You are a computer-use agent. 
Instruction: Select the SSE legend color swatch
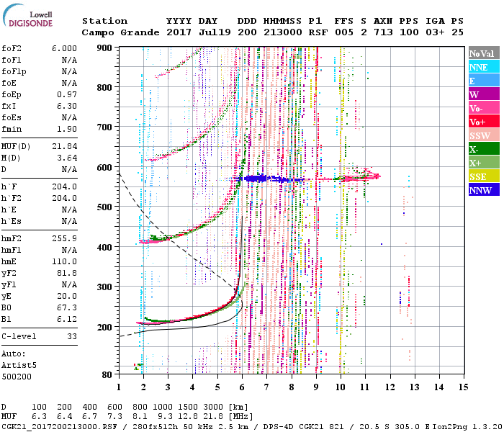pos(484,176)
